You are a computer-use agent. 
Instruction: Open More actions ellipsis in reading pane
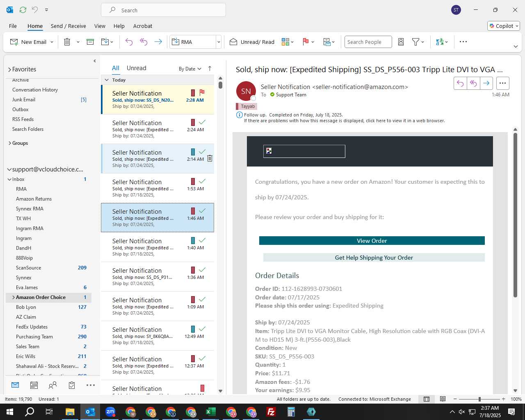502,83
